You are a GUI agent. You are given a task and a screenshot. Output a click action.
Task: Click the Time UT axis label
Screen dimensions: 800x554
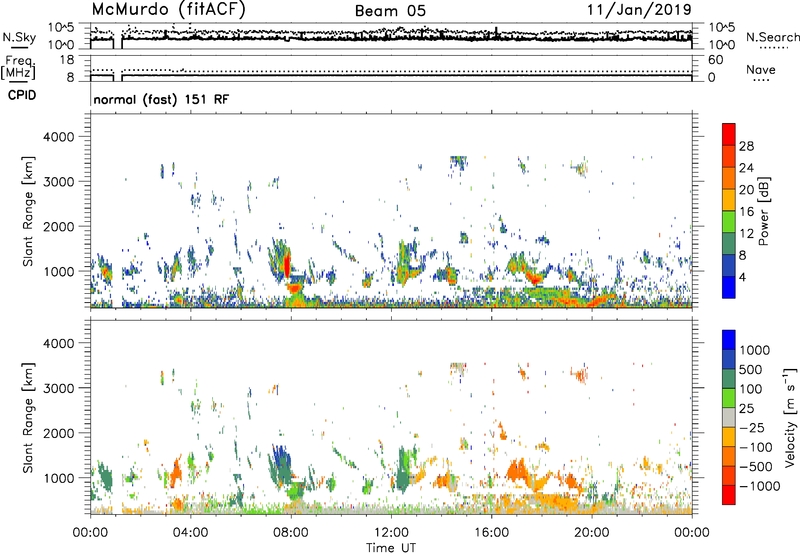tap(391, 548)
